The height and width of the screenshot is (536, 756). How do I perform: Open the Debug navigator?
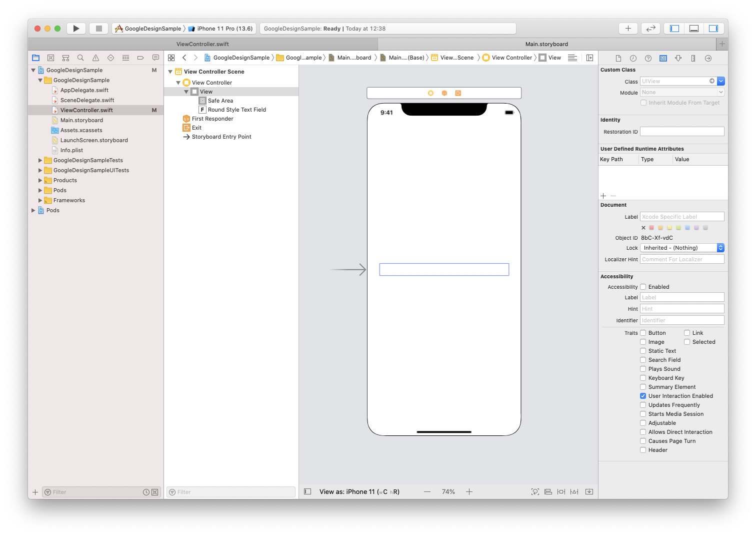pos(125,58)
